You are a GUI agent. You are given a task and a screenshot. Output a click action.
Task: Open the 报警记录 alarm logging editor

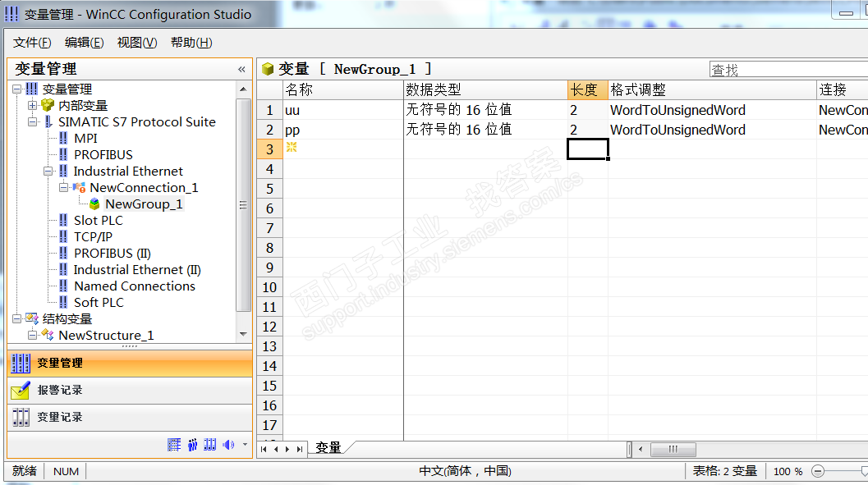(x=130, y=391)
